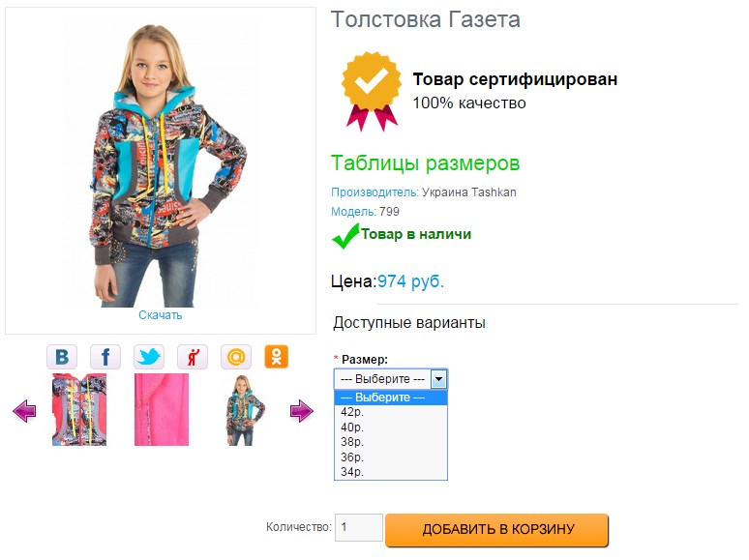Share via Mail.ru @ icon
This screenshot has width=749, height=560.
[x=235, y=357]
